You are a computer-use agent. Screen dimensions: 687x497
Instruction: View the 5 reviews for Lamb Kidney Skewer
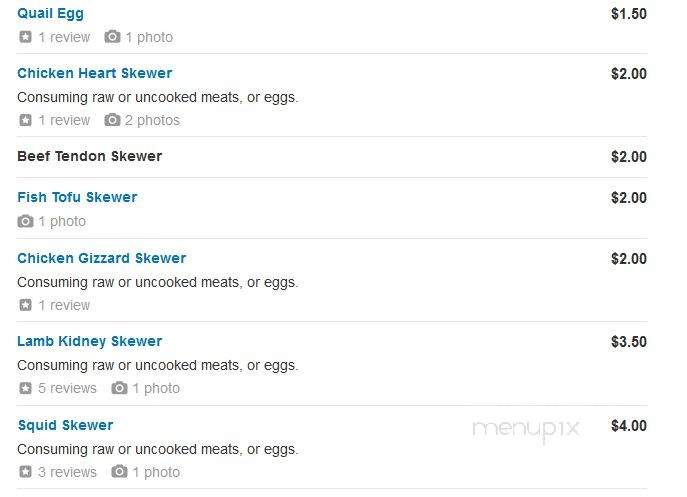coord(67,388)
